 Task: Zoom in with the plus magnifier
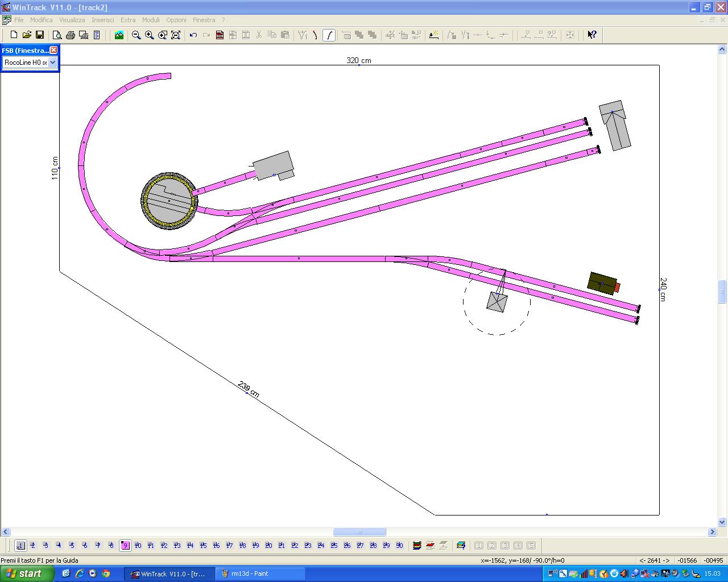(x=150, y=35)
